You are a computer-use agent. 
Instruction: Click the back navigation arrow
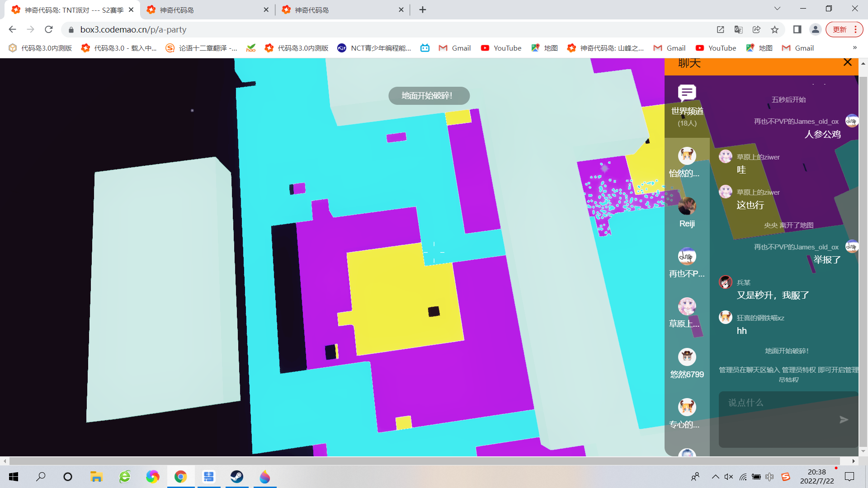click(12, 29)
